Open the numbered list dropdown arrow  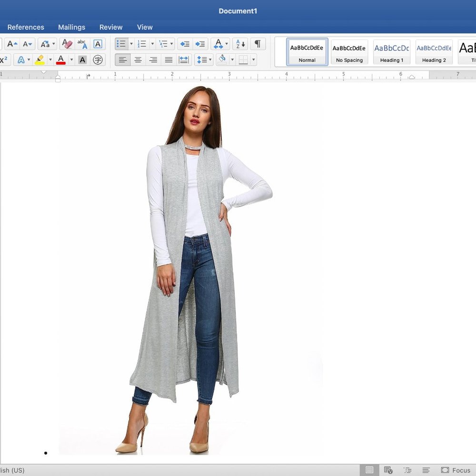152,44
